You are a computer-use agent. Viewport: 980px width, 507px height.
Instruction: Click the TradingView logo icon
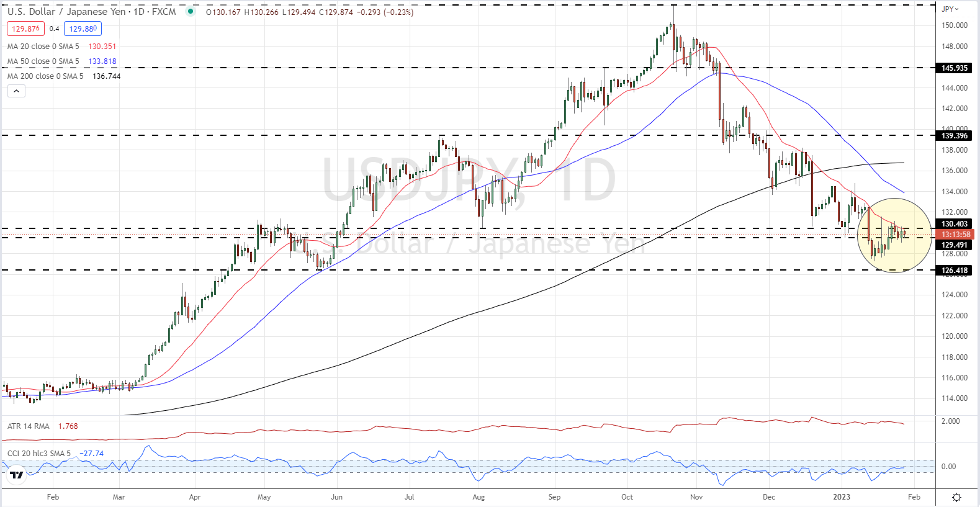tap(17, 475)
